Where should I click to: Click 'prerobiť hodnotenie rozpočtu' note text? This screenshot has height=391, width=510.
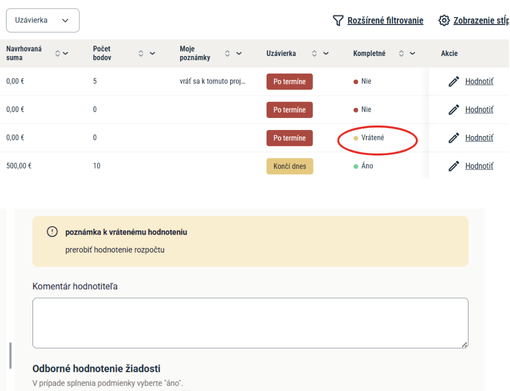pyautogui.click(x=115, y=250)
